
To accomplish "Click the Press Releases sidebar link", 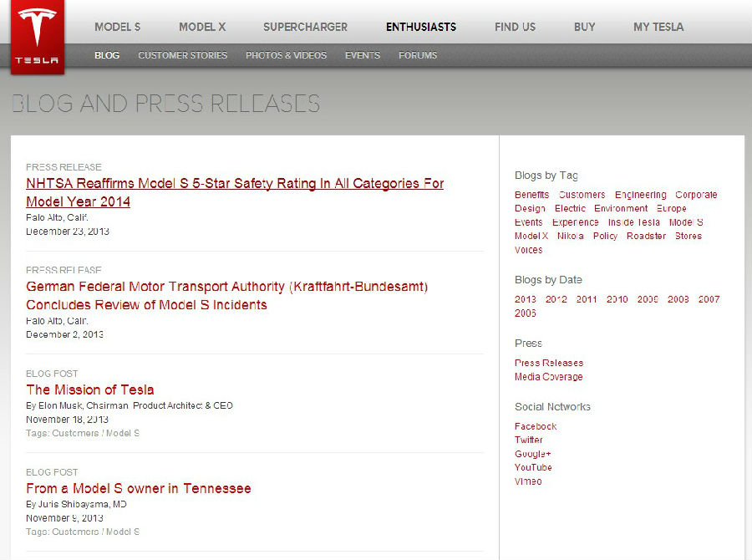I will click(x=549, y=363).
